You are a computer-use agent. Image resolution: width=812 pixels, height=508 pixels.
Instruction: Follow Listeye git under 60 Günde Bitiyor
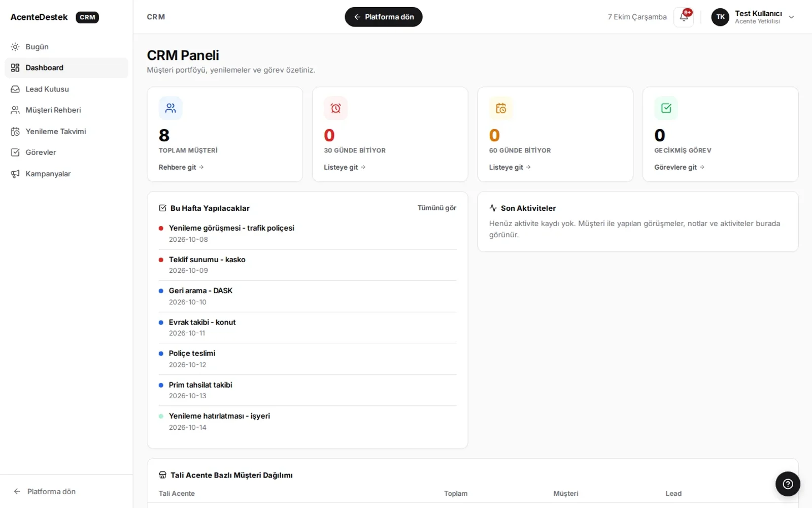coord(510,167)
